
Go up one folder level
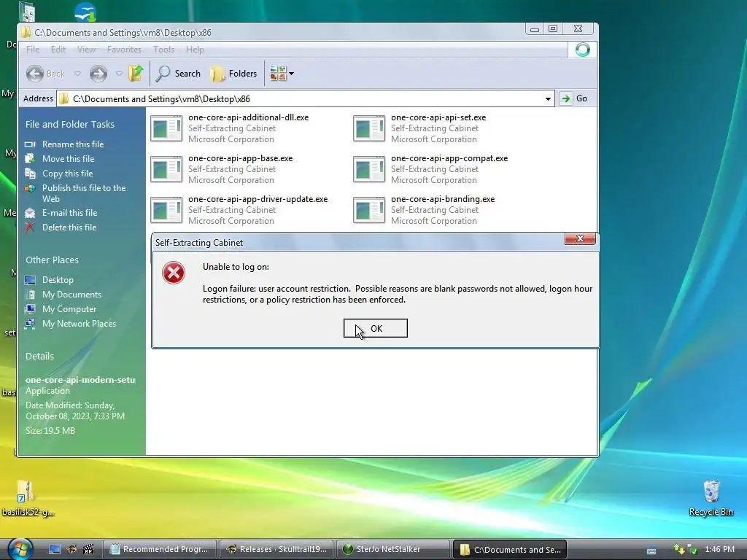pyautogui.click(x=136, y=73)
